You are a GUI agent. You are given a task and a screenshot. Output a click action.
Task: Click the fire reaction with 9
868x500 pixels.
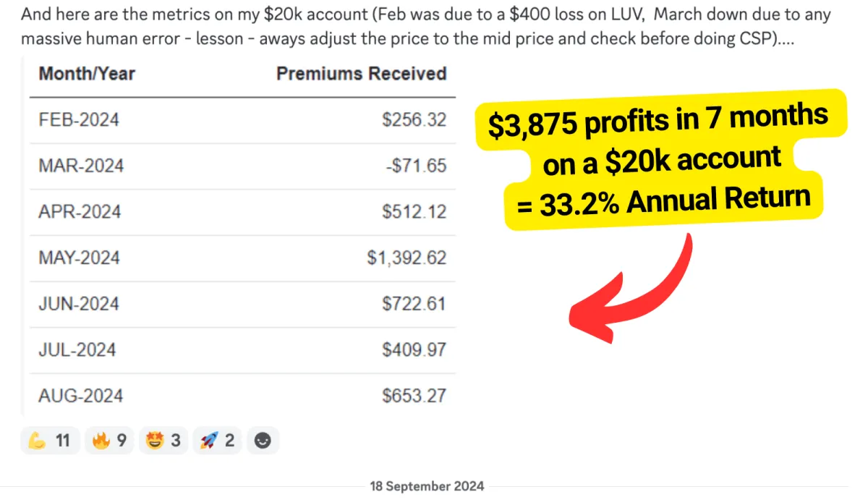[109, 440]
